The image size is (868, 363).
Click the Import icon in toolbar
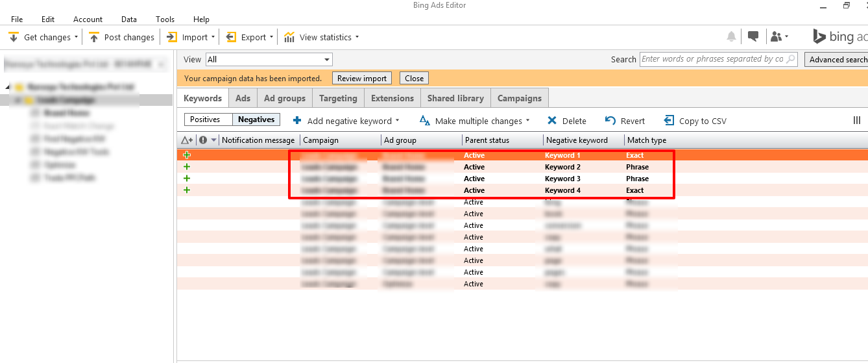[172, 37]
